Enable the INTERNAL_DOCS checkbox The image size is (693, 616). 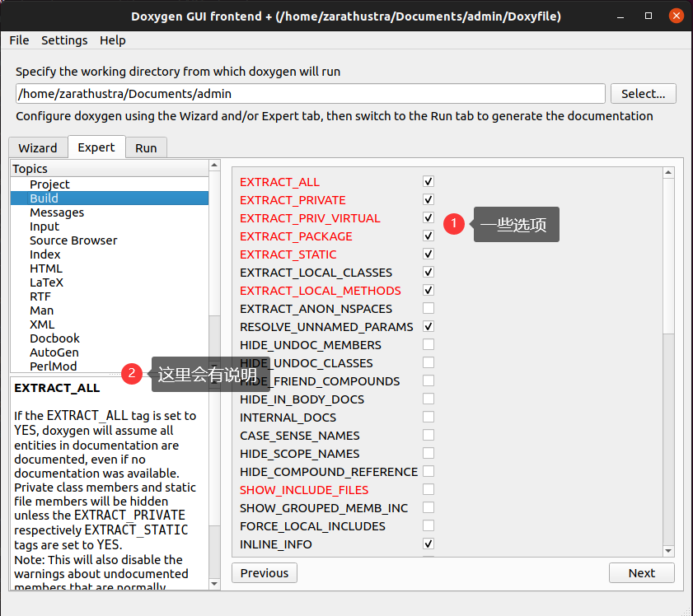428,417
